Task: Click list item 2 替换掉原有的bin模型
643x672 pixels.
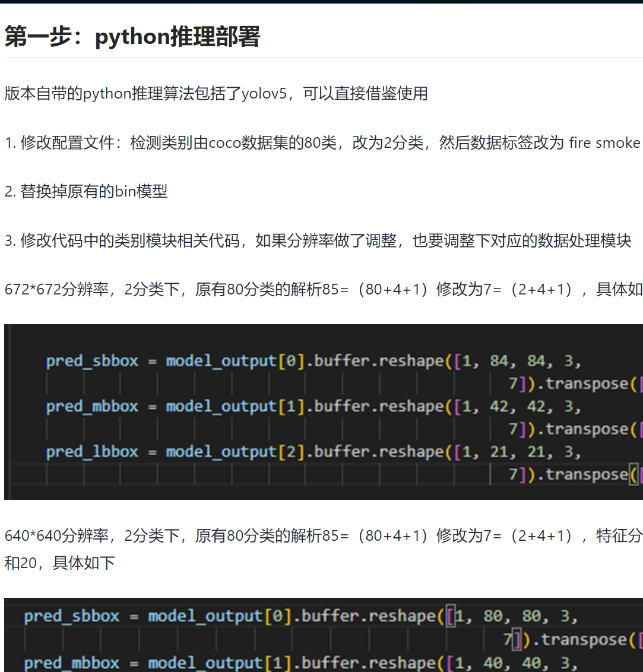Action: click(x=86, y=192)
